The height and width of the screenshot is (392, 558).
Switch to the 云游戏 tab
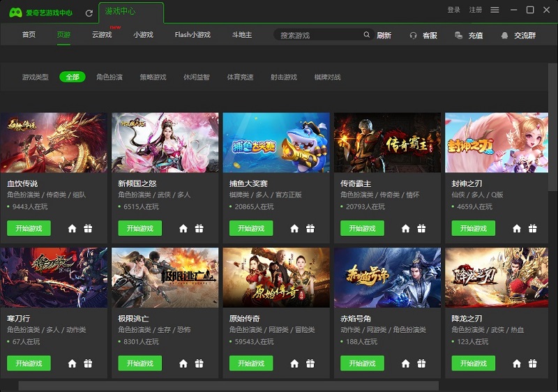[x=102, y=34]
